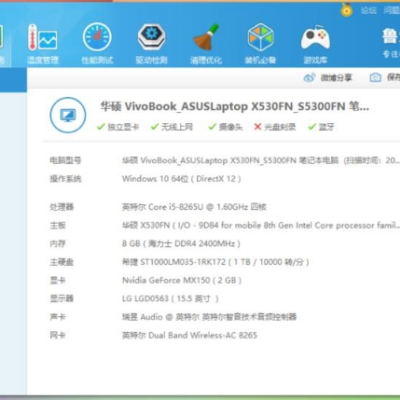Click the VivoBook_ASUSLaptop X530FN_S5300FN title heading

tap(235, 106)
